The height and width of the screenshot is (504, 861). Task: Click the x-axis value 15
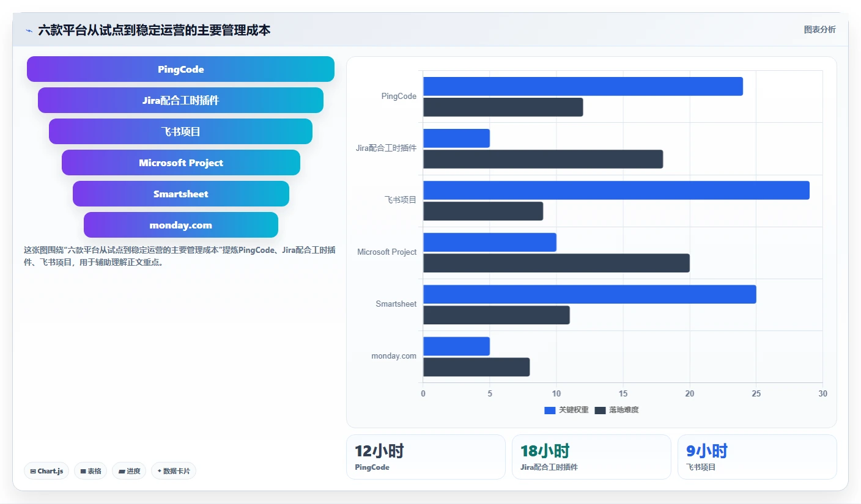(x=623, y=393)
